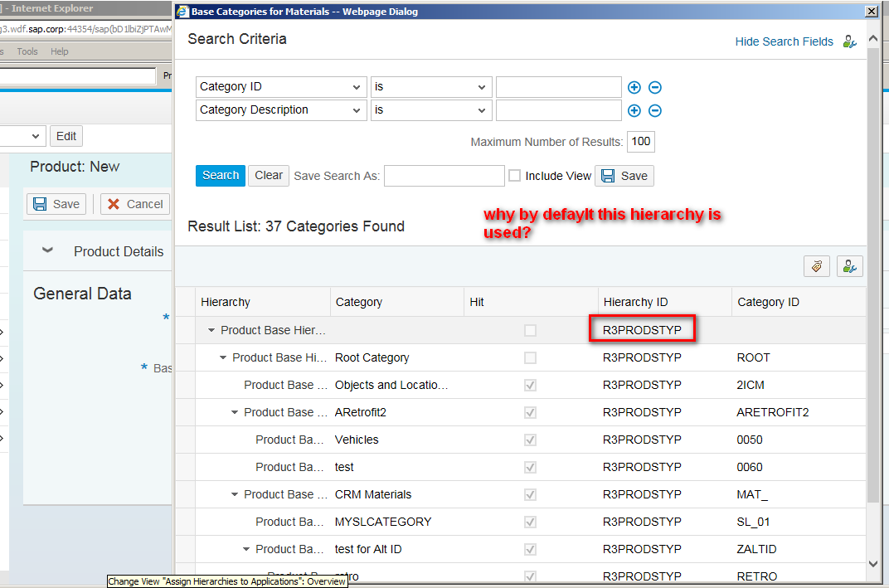Toggle Hit checkbox in CRM Materials row
Screen dimensions: 889x588
[x=530, y=494]
